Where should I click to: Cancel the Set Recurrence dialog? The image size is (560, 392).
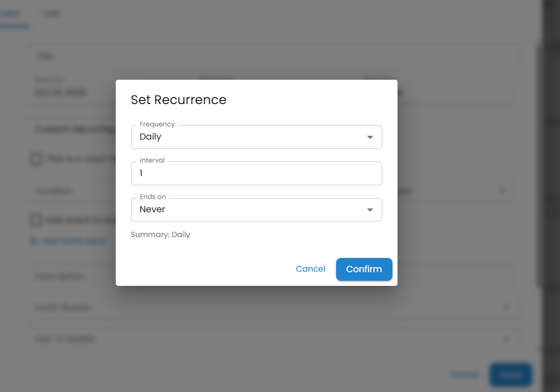click(310, 269)
